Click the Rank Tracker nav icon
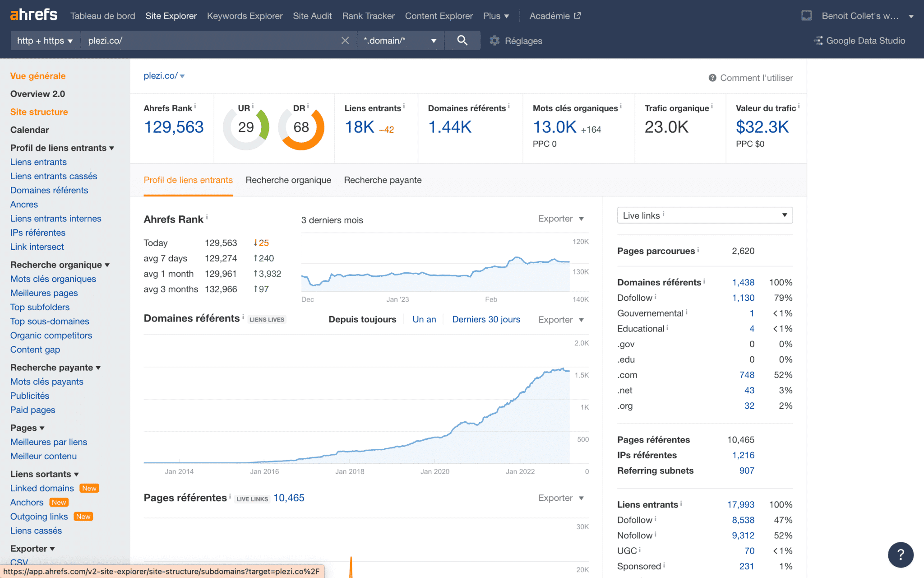Image resolution: width=924 pixels, height=578 pixels. click(368, 14)
